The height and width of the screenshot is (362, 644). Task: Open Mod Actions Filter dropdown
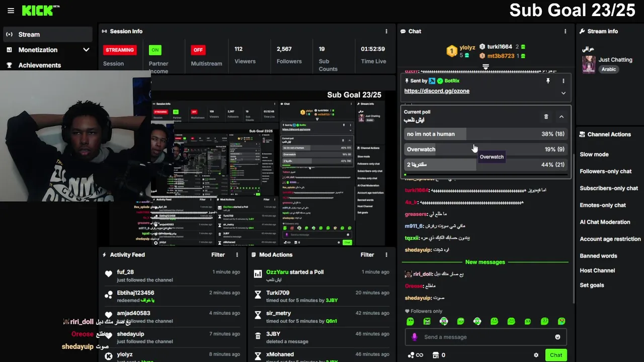[x=367, y=255]
